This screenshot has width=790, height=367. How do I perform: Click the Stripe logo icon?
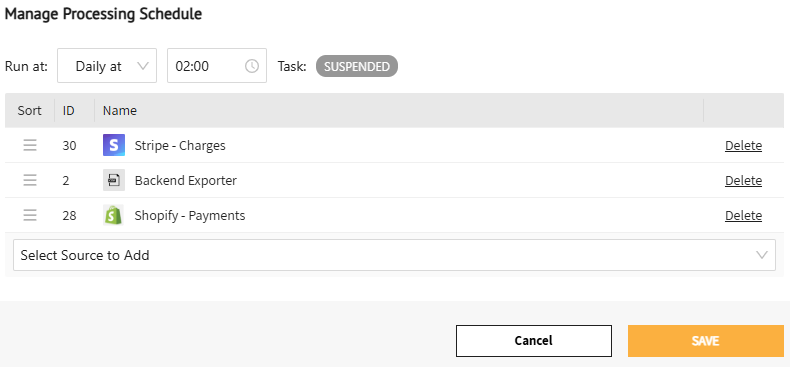[x=114, y=145]
